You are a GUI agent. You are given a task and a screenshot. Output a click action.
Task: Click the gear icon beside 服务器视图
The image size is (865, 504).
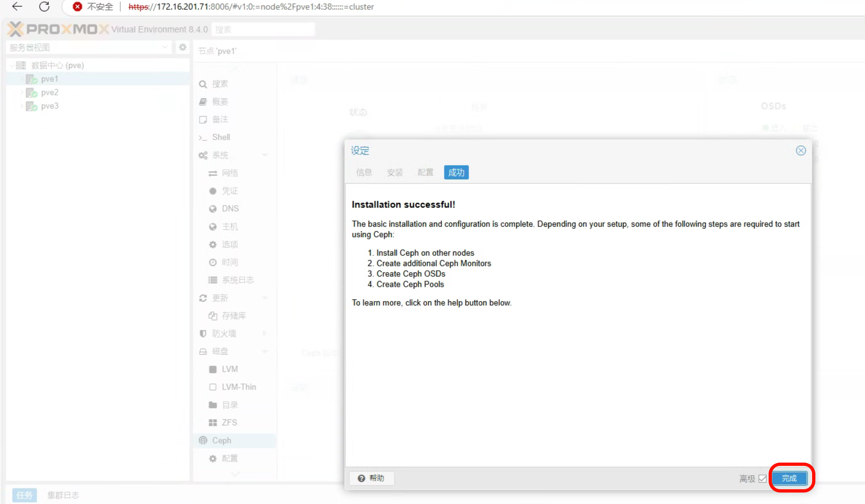click(183, 47)
